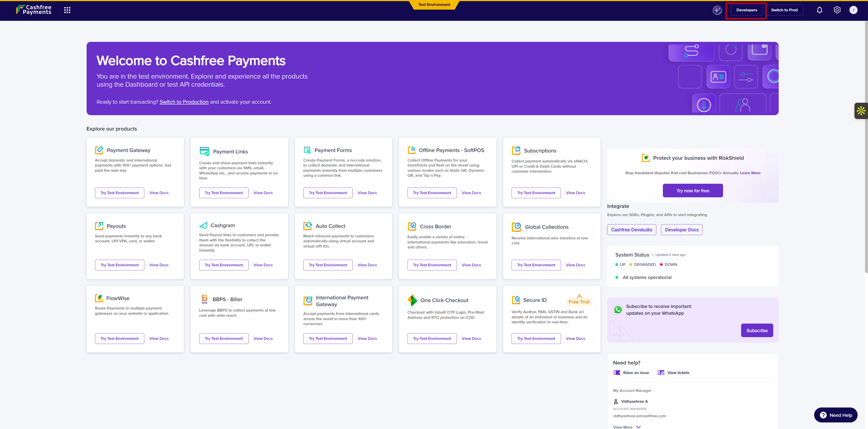View Docs for Cashgram
The width and height of the screenshot is (868, 429).
(263, 265)
